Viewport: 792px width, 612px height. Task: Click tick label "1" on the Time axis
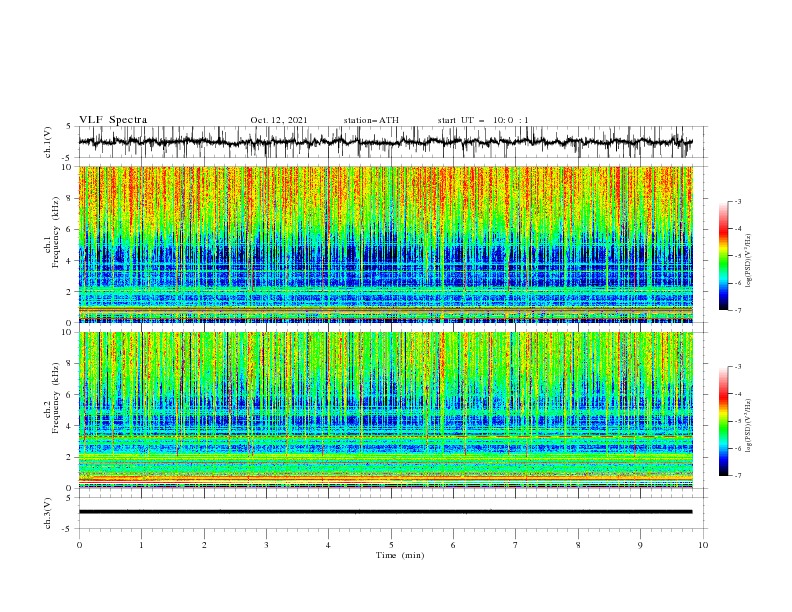pyautogui.click(x=141, y=545)
